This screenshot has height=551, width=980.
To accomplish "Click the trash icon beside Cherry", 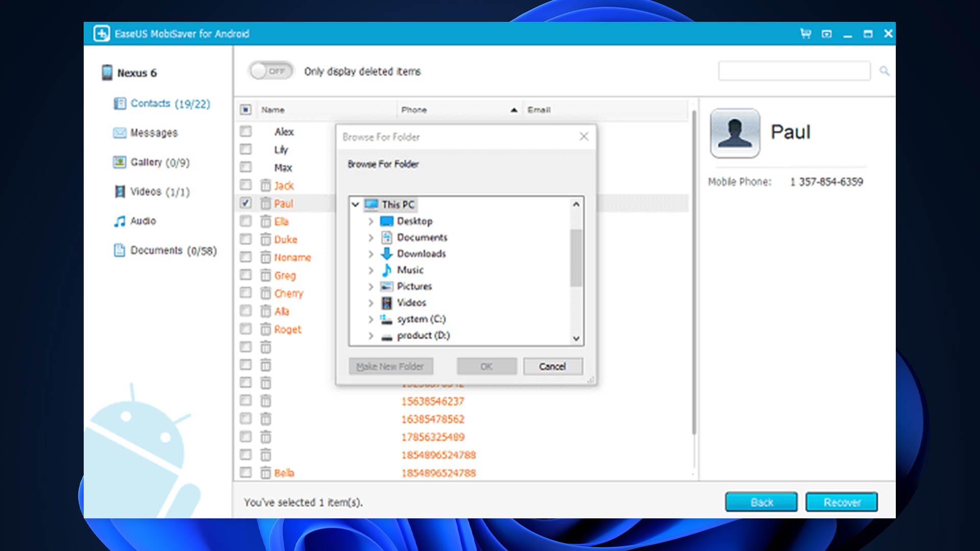I will 265,293.
